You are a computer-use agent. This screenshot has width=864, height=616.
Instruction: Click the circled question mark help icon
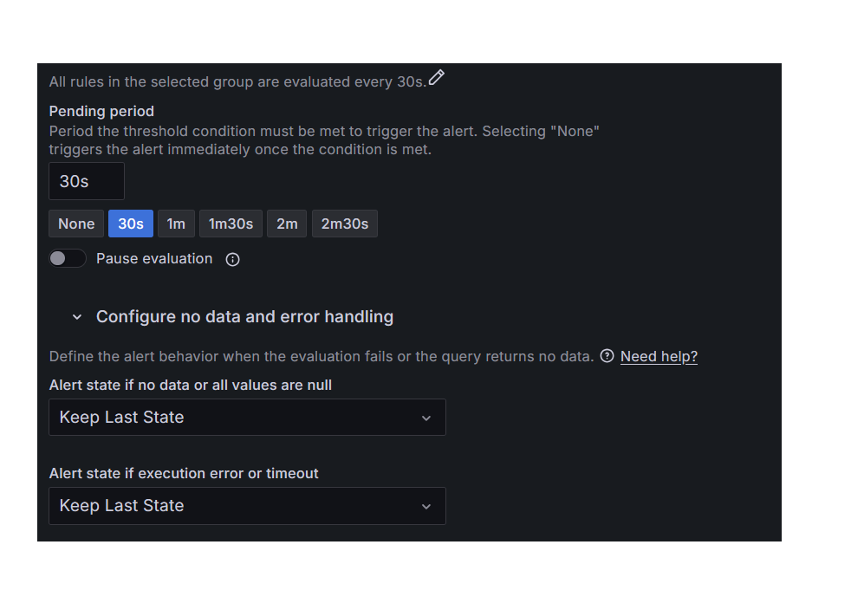coord(607,356)
